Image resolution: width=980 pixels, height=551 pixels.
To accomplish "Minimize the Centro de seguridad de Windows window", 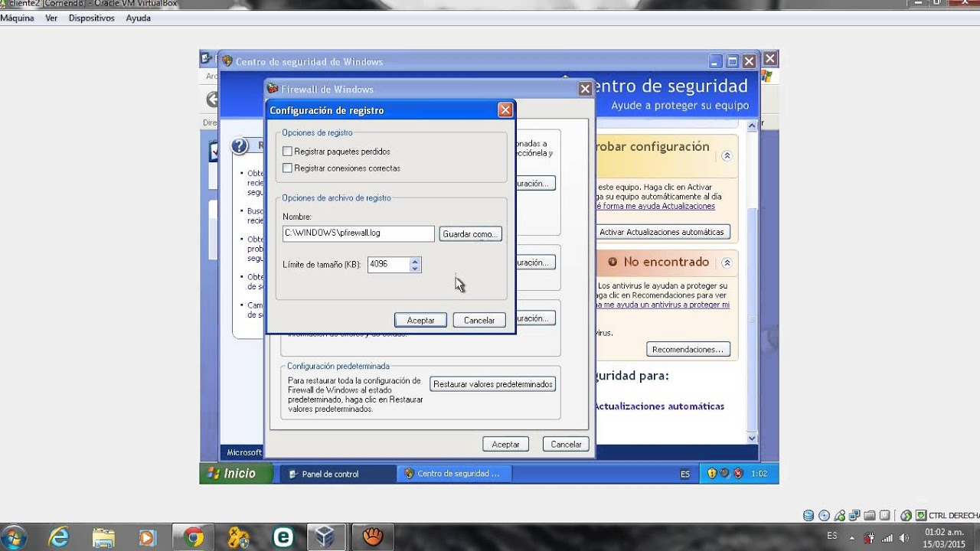I will click(x=715, y=61).
